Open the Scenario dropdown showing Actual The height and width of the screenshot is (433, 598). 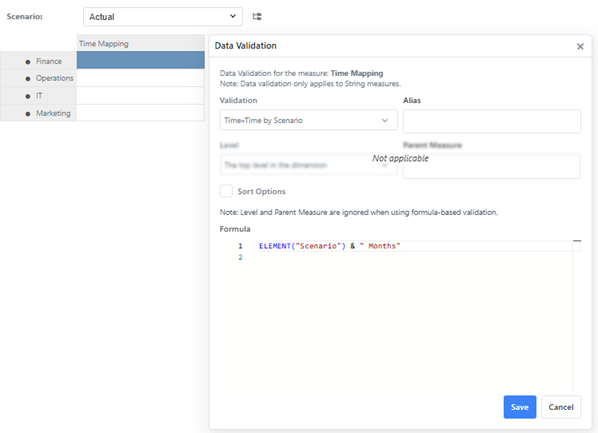(163, 17)
